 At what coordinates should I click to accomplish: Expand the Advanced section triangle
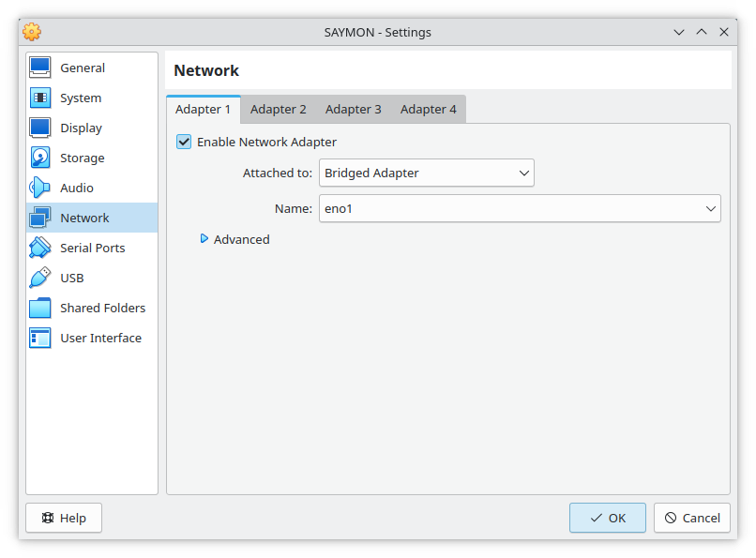coord(204,239)
